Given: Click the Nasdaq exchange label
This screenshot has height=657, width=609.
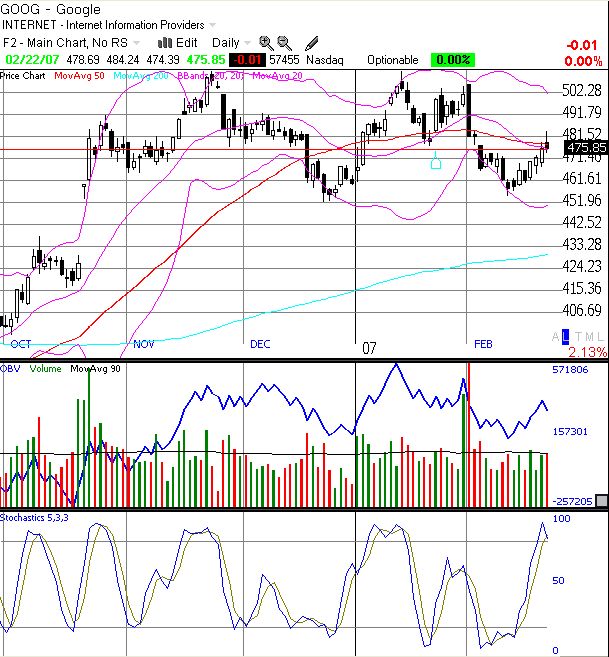Looking at the screenshot, I should pos(324,60).
